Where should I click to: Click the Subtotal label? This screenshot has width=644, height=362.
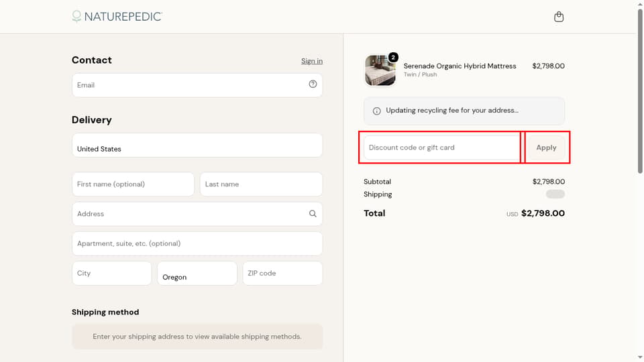(x=377, y=182)
